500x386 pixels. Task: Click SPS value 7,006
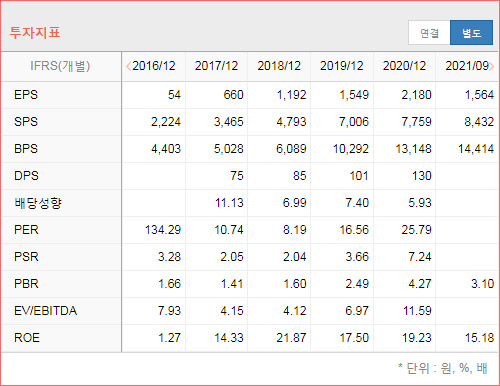click(354, 122)
